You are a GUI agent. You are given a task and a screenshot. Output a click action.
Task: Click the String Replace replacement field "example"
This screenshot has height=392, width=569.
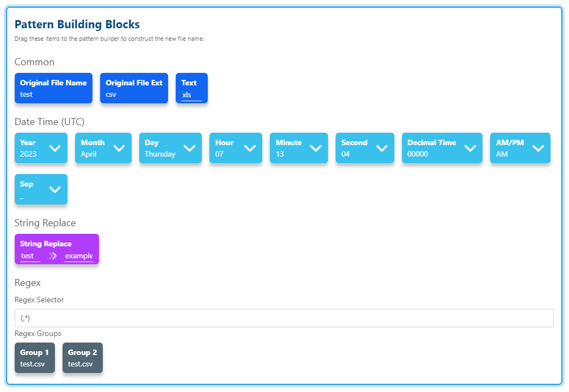(x=79, y=256)
